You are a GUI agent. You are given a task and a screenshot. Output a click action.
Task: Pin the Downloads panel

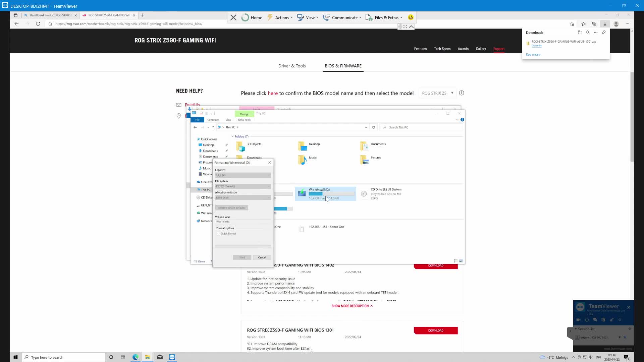[603, 33]
